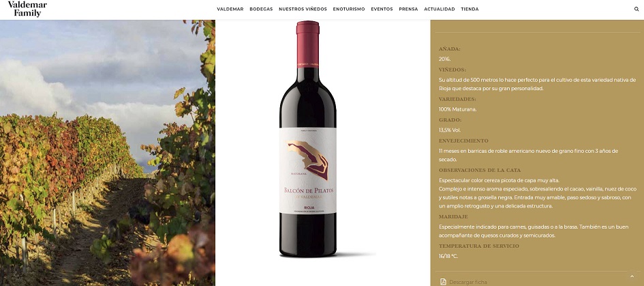Viewport: 644px width, 286px height.
Task: Open the Valdemar menu item
Action: coord(230,9)
